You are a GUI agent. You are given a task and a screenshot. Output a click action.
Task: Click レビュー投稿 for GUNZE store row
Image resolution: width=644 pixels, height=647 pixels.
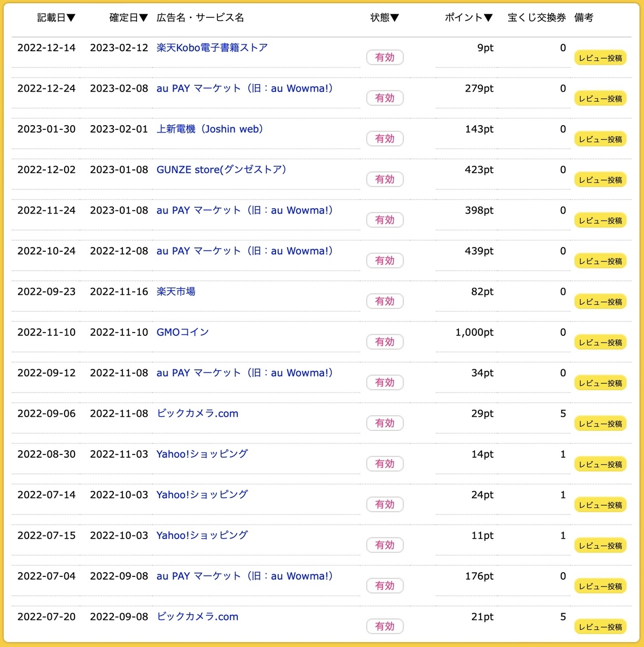click(x=600, y=180)
